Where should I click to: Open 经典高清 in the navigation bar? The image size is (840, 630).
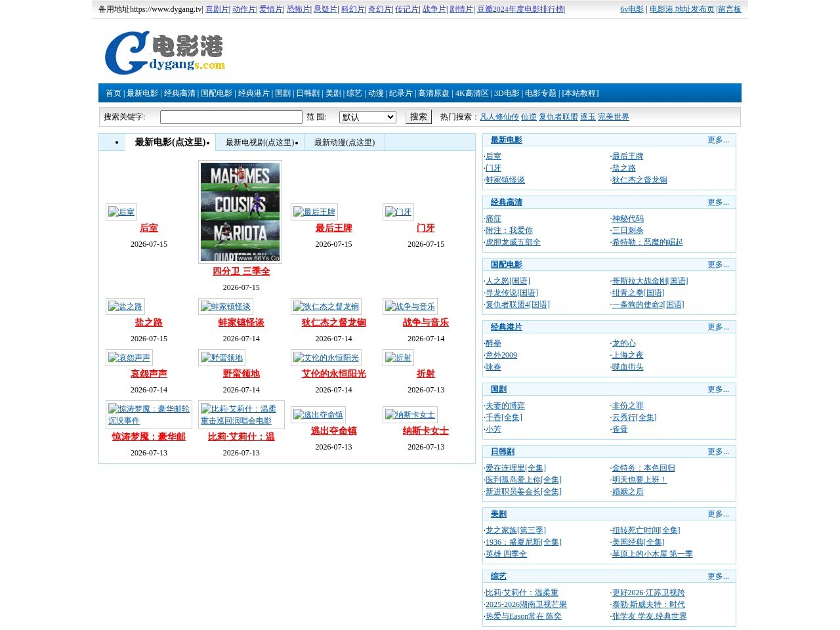(x=180, y=93)
